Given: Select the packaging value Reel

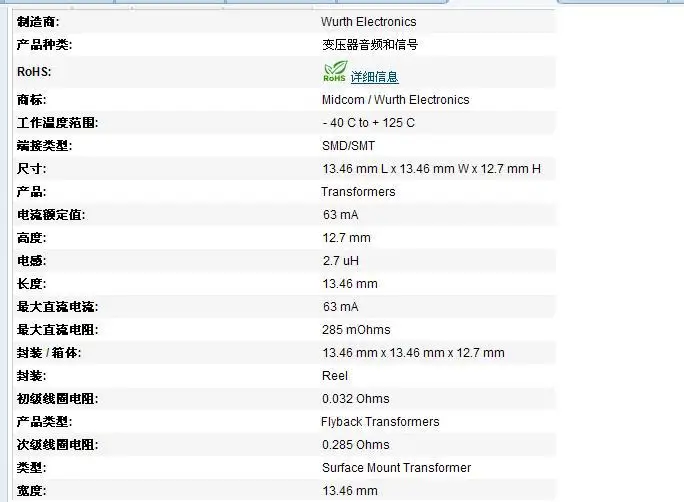Looking at the screenshot, I should click(x=335, y=376).
